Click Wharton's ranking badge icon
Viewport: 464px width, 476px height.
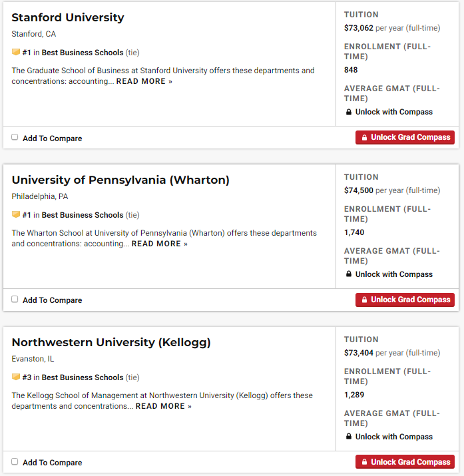click(x=16, y=215)
